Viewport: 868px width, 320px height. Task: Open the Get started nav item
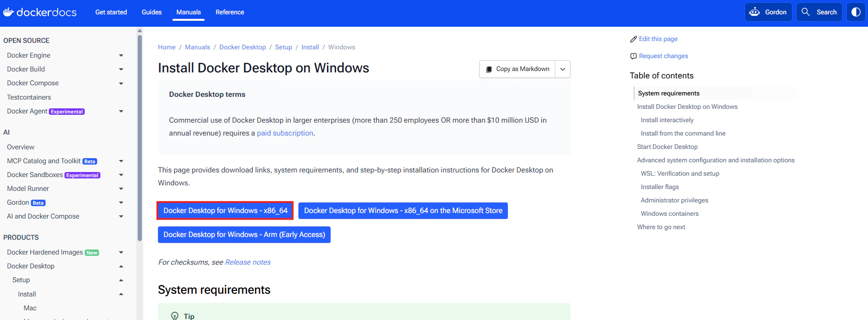click(x=111, y=12)
